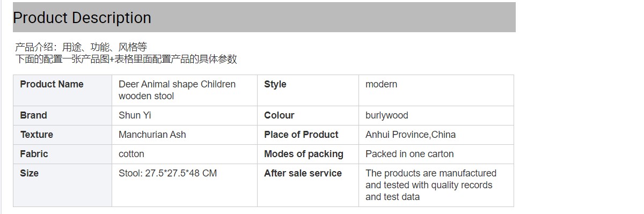Select the Size label cell
Image resolution: width=644 pixels, height=214 pixels.
[x=62, y=185]
